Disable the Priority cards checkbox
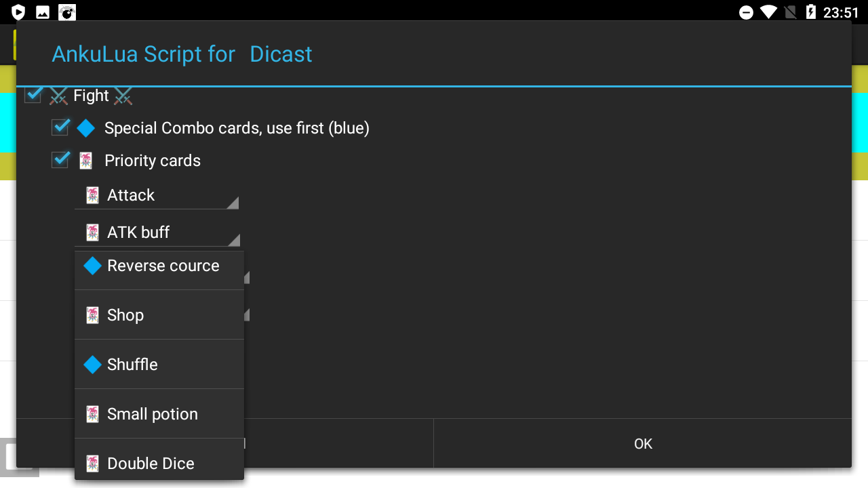 click(60, 160)
